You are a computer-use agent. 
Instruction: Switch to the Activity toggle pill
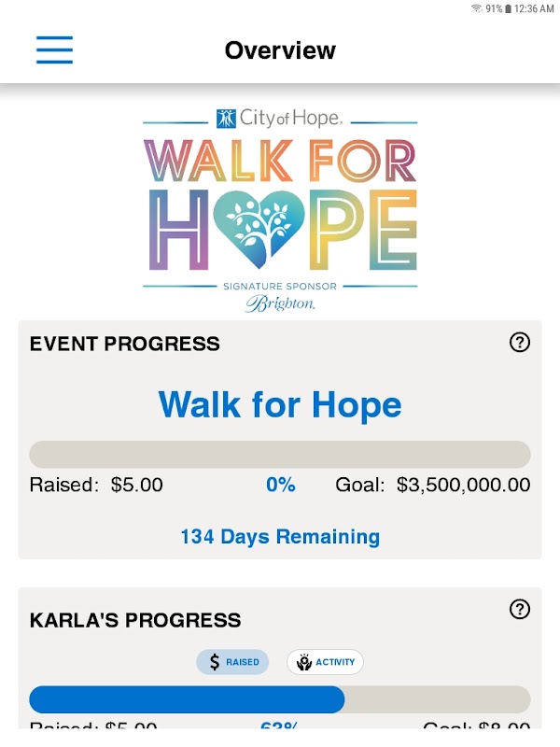[325, 662]
